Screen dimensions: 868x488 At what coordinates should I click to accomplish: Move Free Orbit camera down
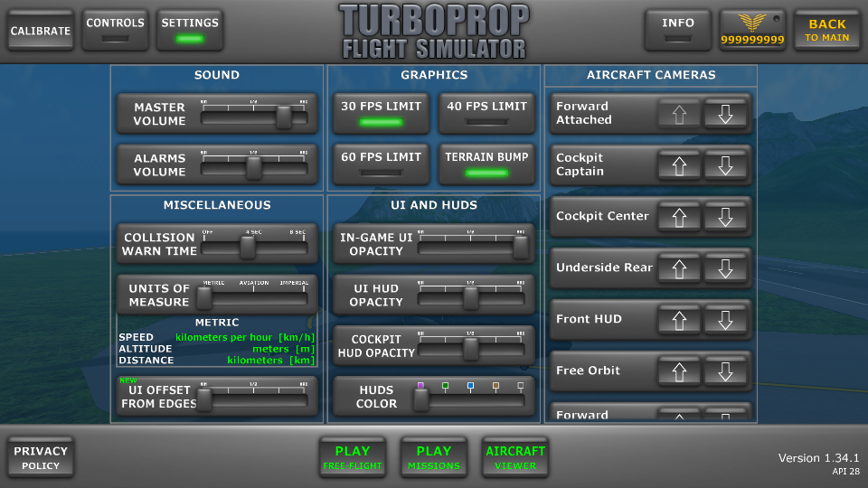(725, 371)
